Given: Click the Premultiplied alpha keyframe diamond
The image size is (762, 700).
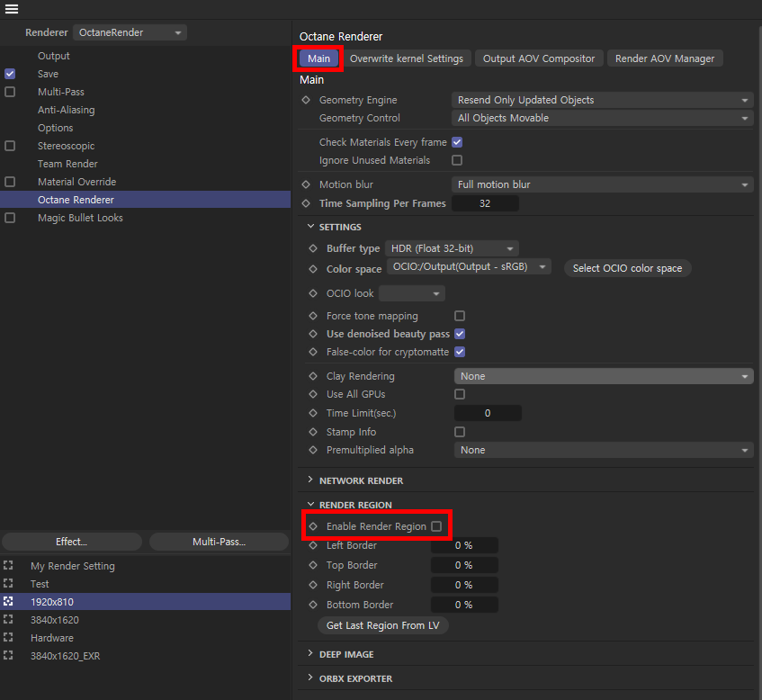Looking at the screenshot, I should [x=313, y=450].
